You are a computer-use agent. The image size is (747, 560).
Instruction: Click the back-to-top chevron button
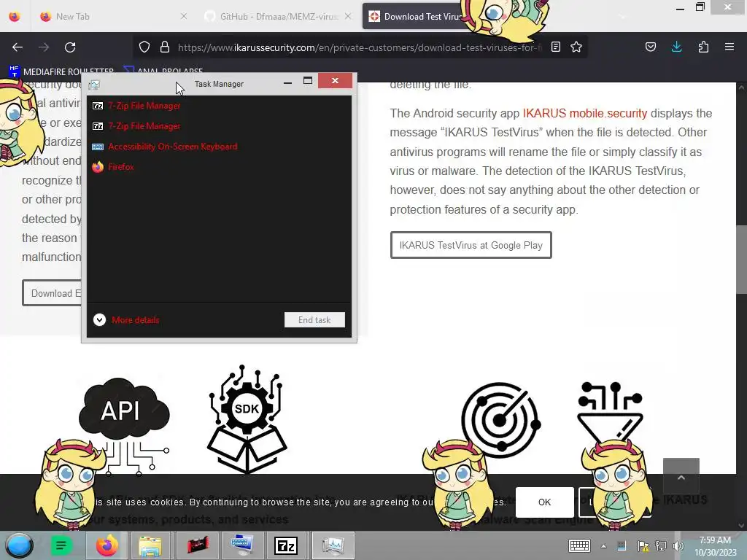coord(681,477)
